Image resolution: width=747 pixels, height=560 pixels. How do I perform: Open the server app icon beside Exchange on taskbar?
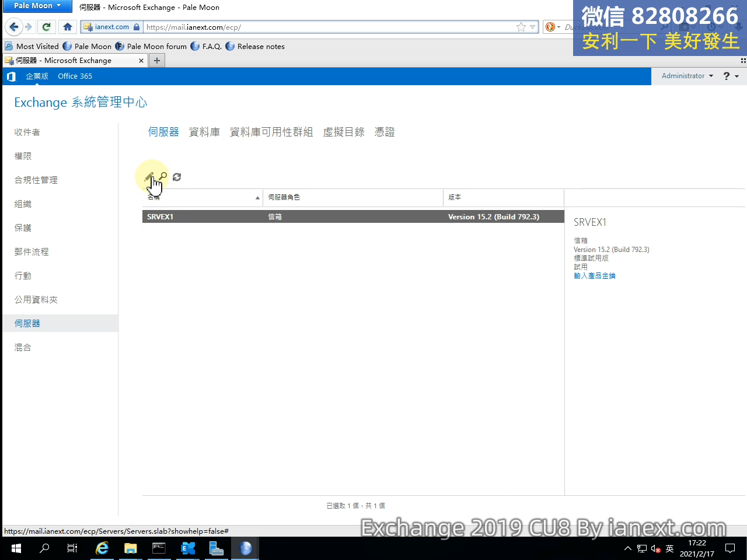point(217,548)
